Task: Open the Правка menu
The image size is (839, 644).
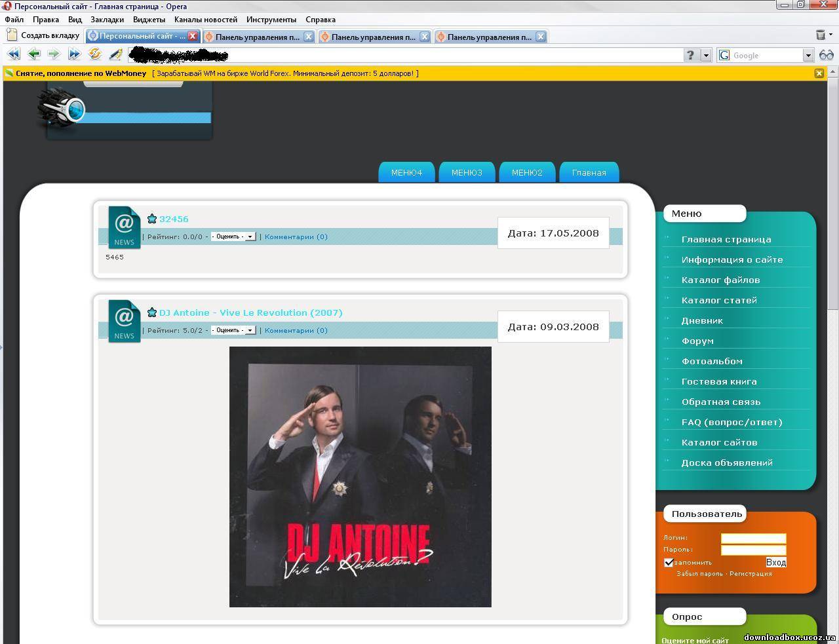Action: coord(46,20)
